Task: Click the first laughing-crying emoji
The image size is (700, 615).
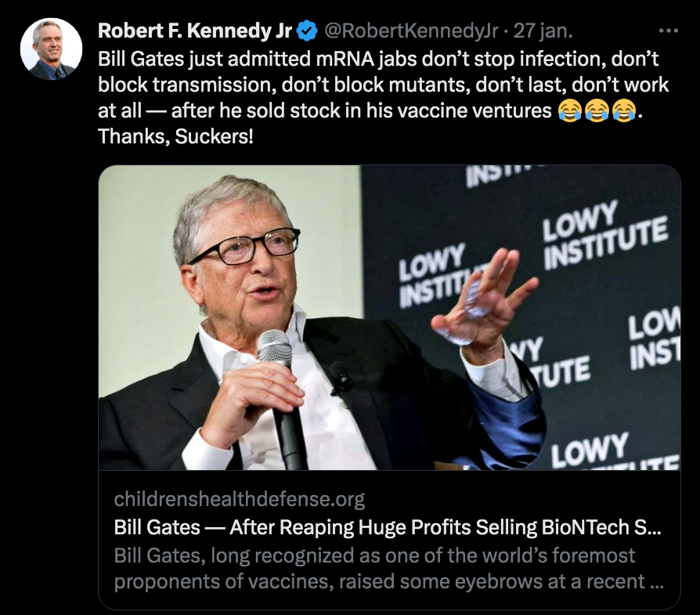Action: (x=570, y=110)
